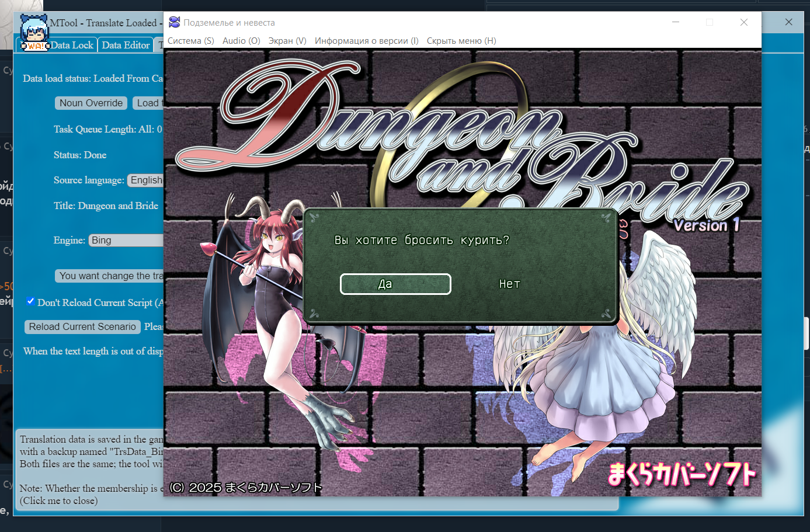The height and width of the screenshot is (532, 810).
Task: Open the Audio (O) menu
Action: pos(241,41)
